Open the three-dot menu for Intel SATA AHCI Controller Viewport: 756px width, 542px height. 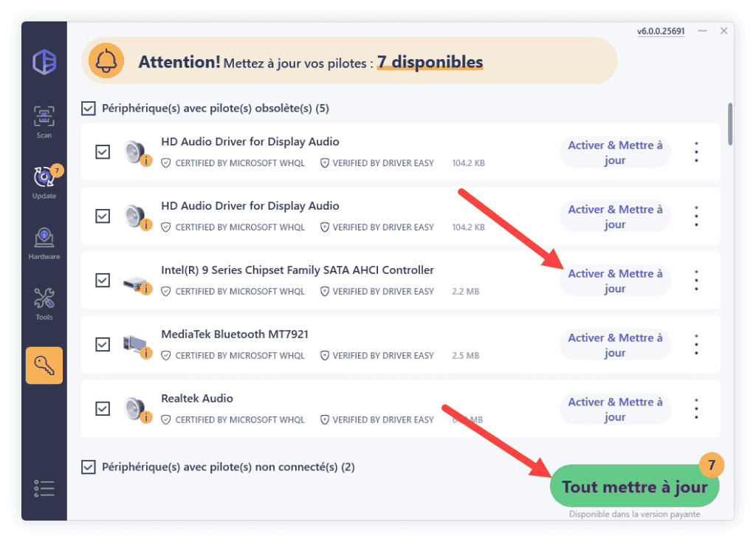coord(696,280)
